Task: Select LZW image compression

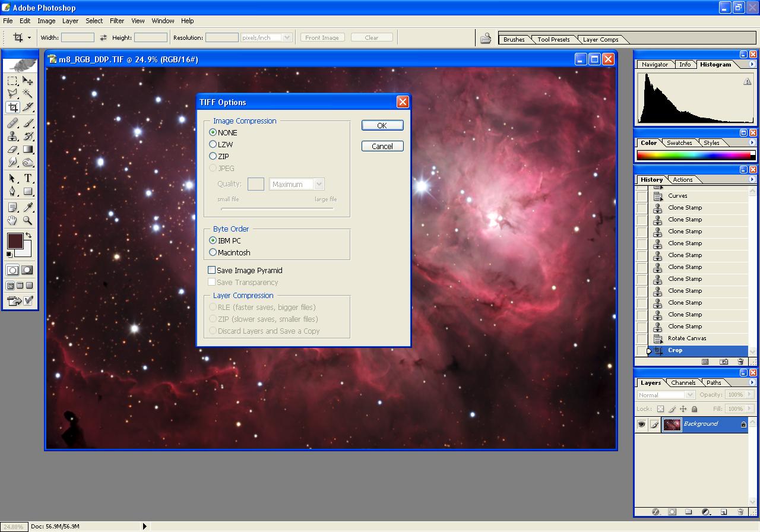Action: [213, 144]
